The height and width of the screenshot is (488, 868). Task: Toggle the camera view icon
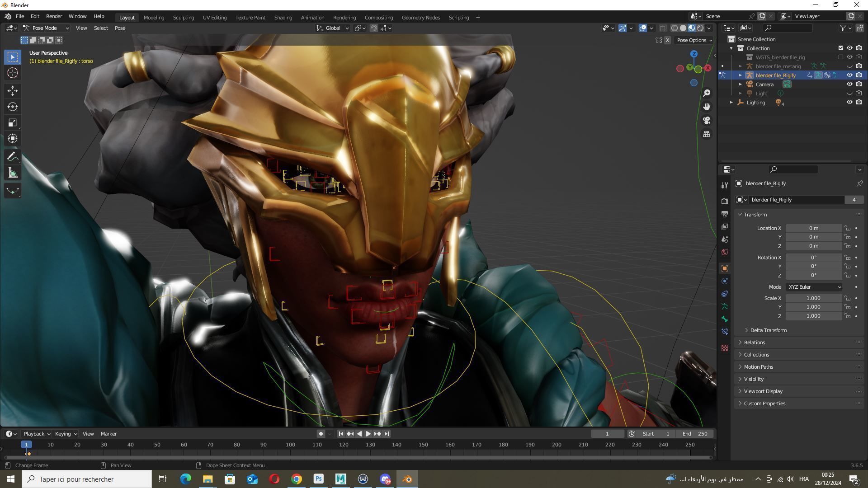click(707, 121)
